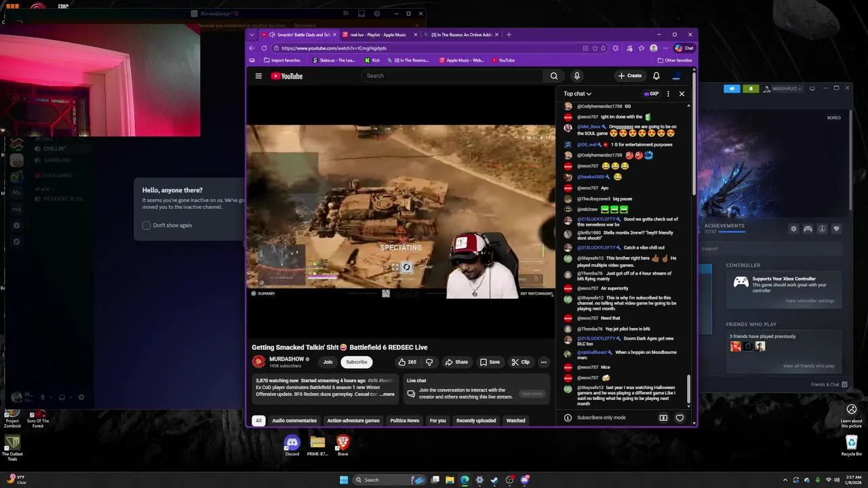The image size is (868, 488).
Task: Expand the Top chat dropdown
Action: point(577,94)
